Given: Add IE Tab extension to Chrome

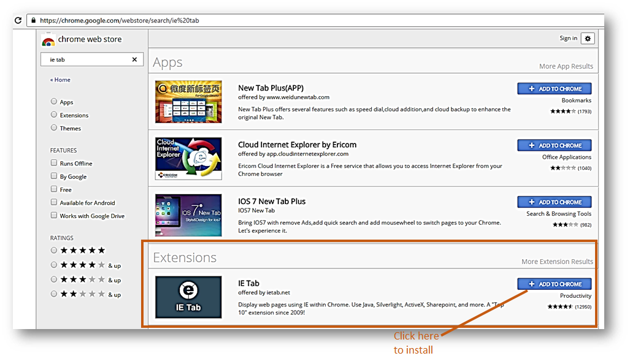Looking at the screenshot, I should click(554, 284).
